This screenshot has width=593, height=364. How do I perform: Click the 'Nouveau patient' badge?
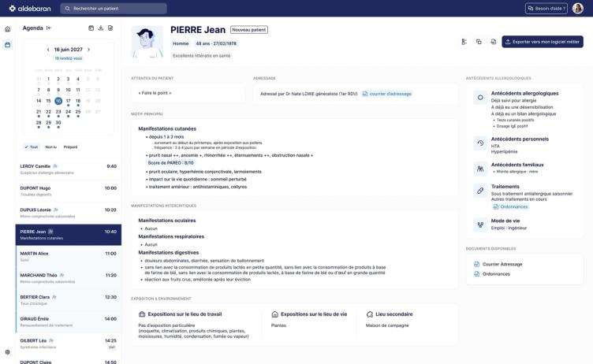[x=249, y=29]
